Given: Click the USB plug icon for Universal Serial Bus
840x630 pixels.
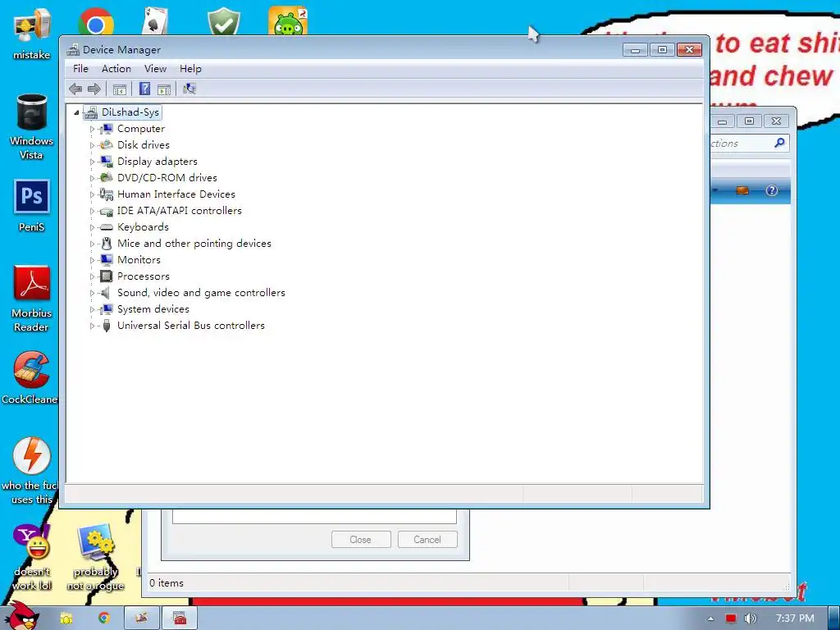Looking at the screenshot, I should (x=106, y=326).
